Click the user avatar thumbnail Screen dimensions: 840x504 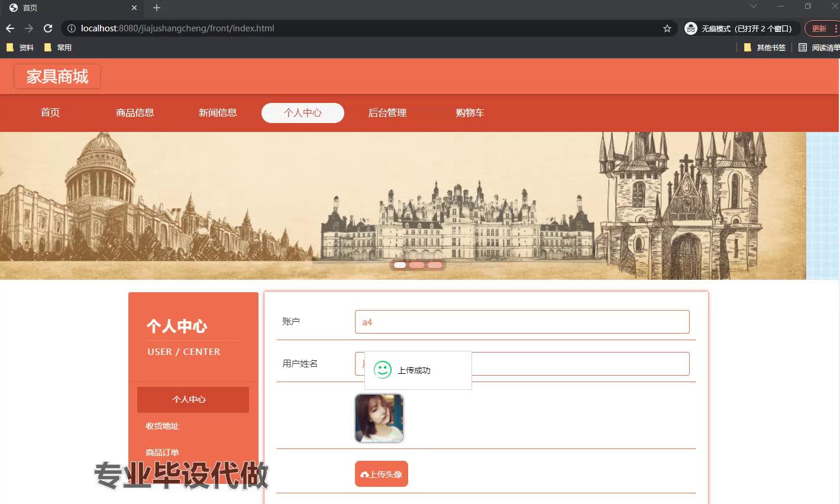coord(379,418)
